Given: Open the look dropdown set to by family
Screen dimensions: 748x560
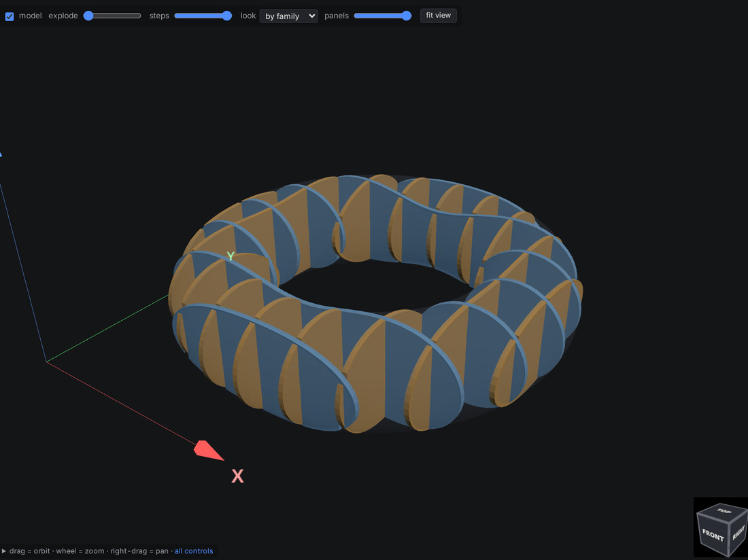Looking at the screenshot, I should [288, 16].
